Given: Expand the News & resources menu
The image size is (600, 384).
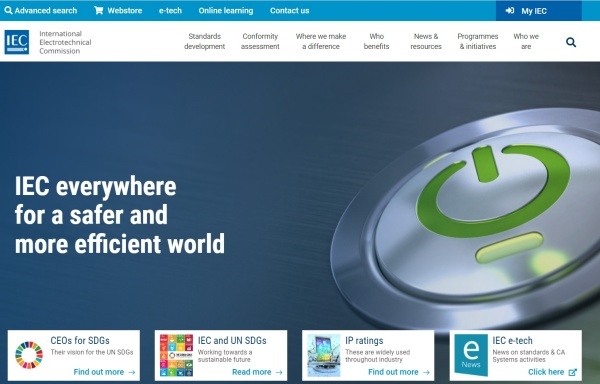Looking at the screenshot, I should pos(426,41).
